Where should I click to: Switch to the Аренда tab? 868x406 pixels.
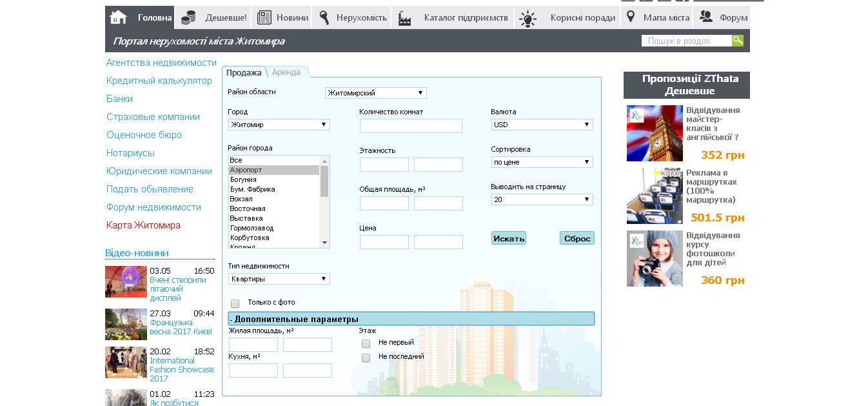point(286,72)
